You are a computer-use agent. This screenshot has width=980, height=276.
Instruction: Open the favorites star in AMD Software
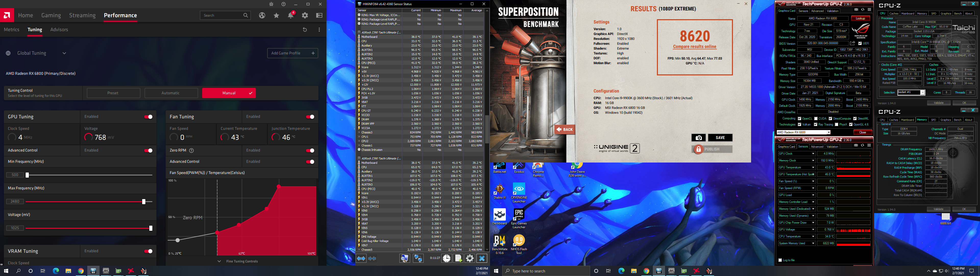tap(276, 15)
